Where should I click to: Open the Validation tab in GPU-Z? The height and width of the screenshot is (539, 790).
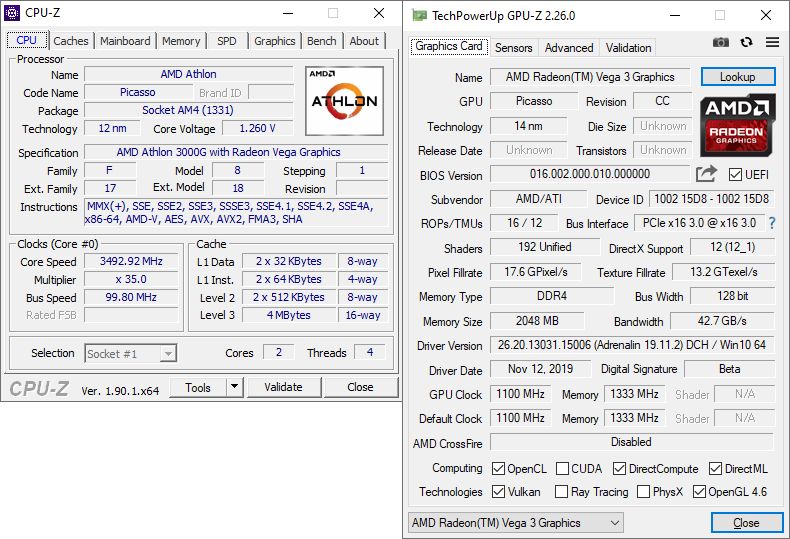pos(628,48)
